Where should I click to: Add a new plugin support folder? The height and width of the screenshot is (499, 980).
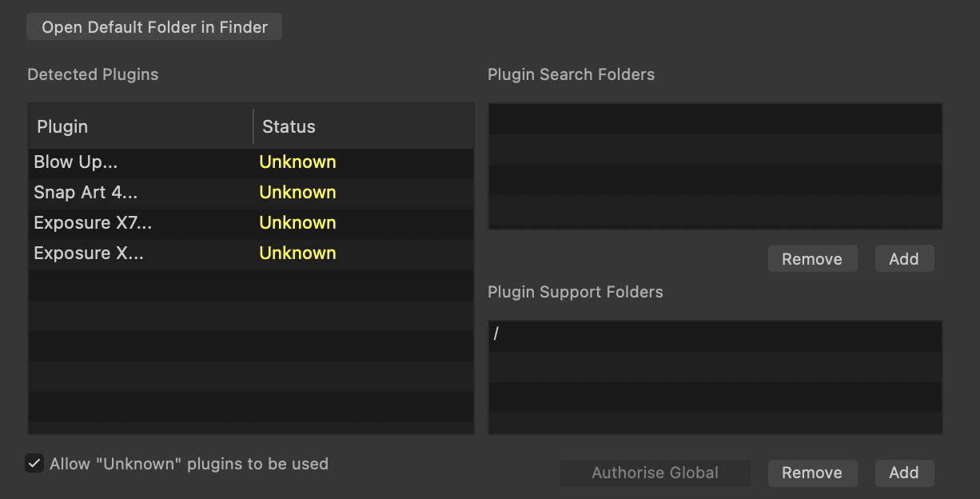coord(904,473)
